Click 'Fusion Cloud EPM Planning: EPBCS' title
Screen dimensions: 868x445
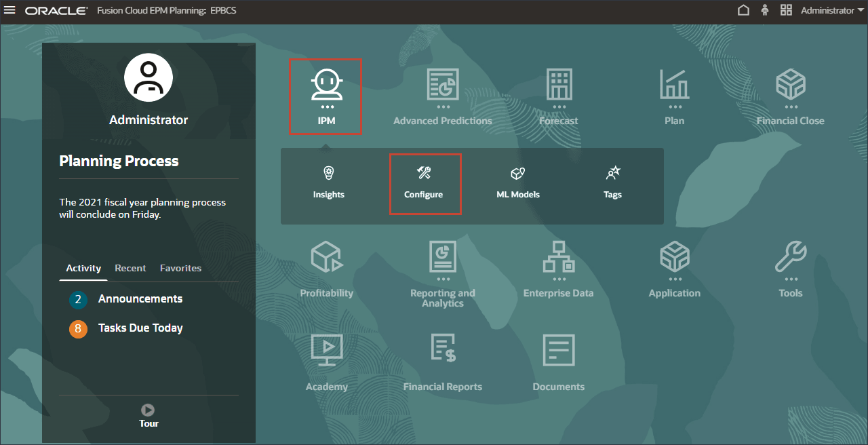pos(167,11)
